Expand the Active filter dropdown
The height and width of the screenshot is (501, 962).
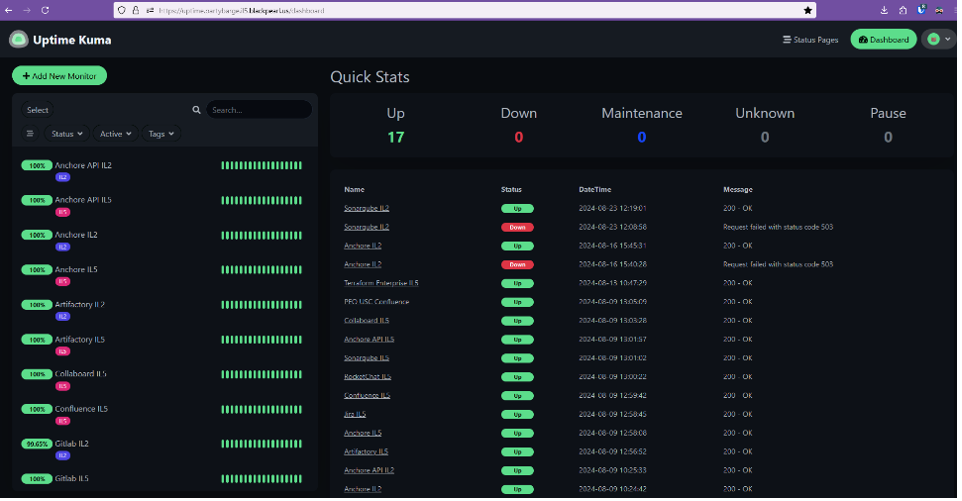(115, 134)
